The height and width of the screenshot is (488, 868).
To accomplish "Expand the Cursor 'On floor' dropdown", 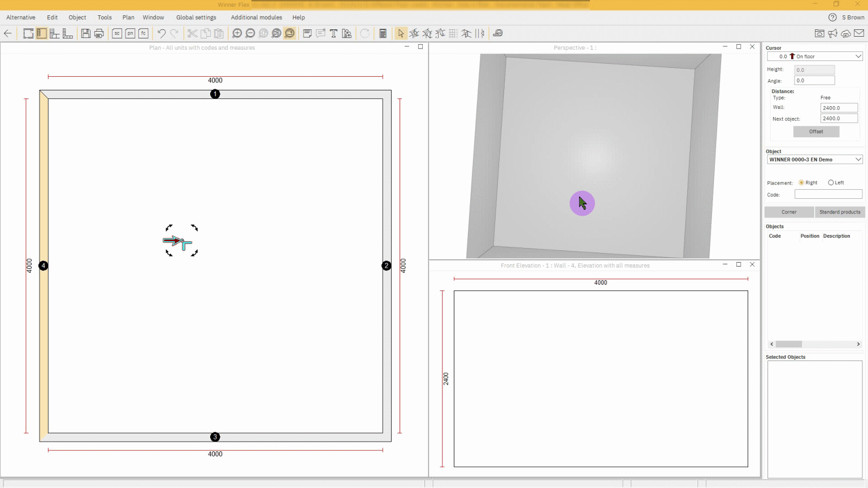I will coord(858,56).
